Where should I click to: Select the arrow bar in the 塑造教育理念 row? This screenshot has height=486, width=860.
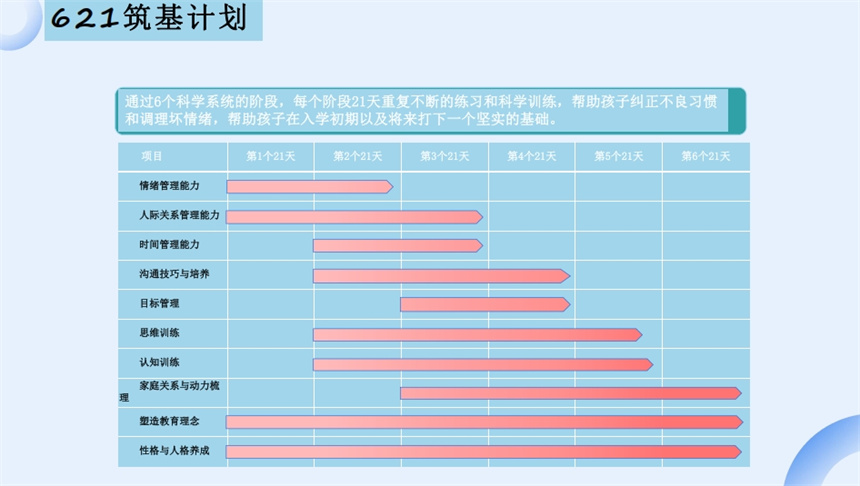coord(485,422)
